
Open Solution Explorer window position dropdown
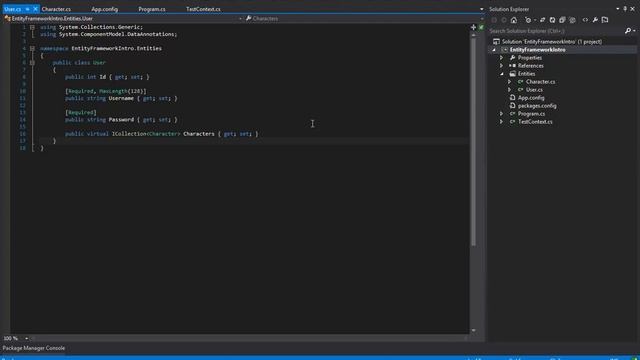pyautogui.click(x=618, y=9)
